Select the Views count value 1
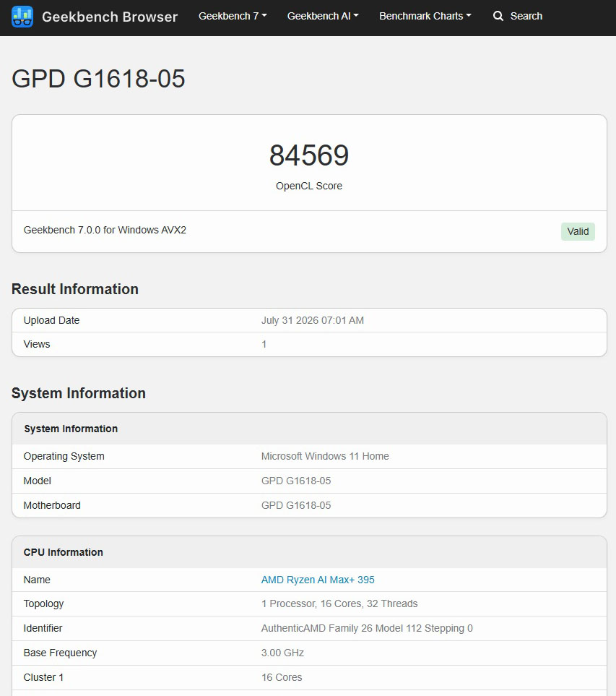This screenshot has height=696, width=616. [264, 345]
